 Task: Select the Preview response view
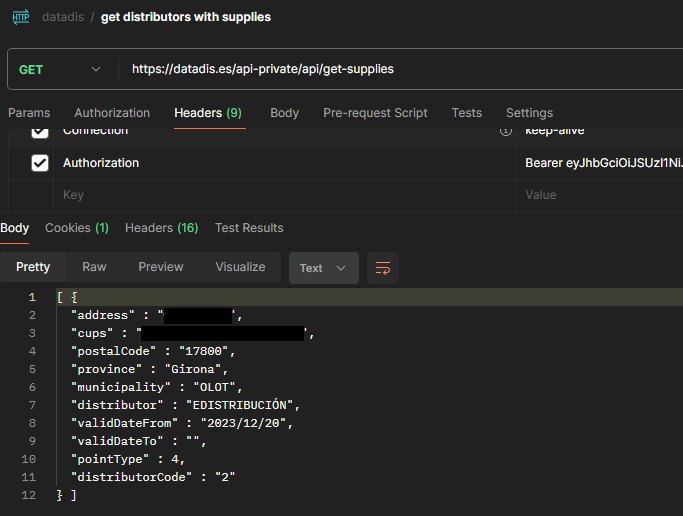coord(161,267)
